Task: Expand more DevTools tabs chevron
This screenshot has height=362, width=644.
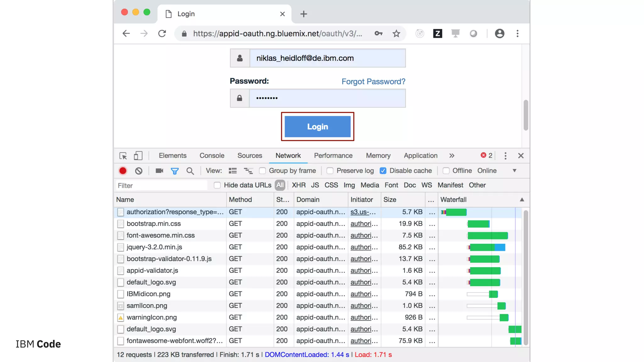Action: (452, 156)
